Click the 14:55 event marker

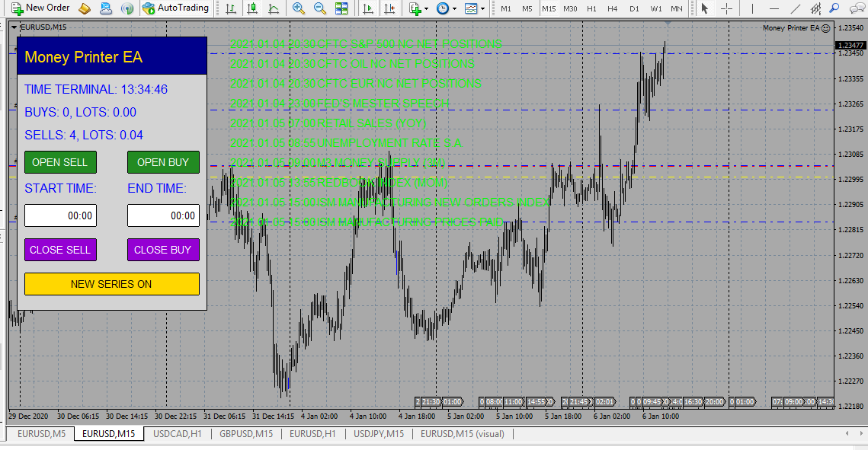coord(536,402)
